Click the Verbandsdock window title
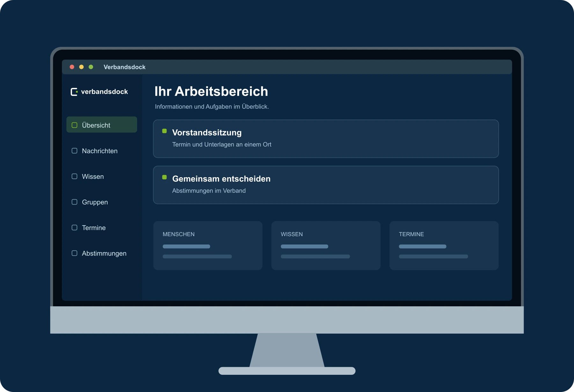Screen dimensions: 574x392 (x=124, y=67)
